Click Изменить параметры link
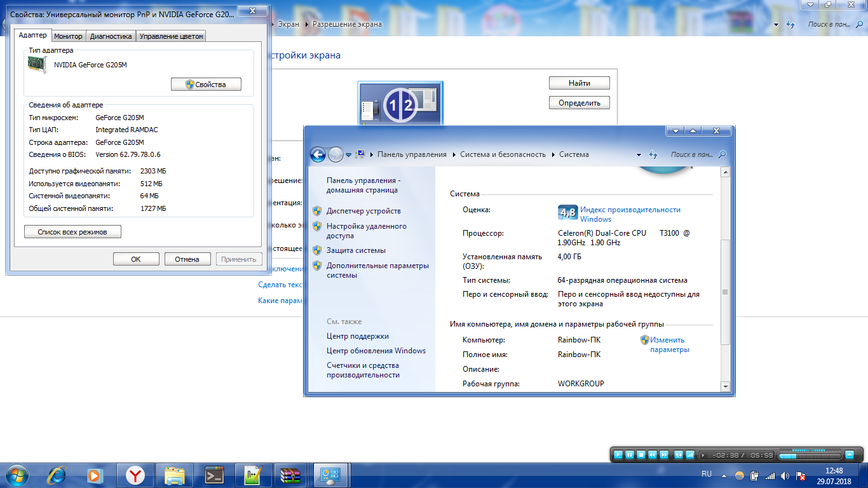The width and height of the screenshot is (868, 488). point(670,344)
